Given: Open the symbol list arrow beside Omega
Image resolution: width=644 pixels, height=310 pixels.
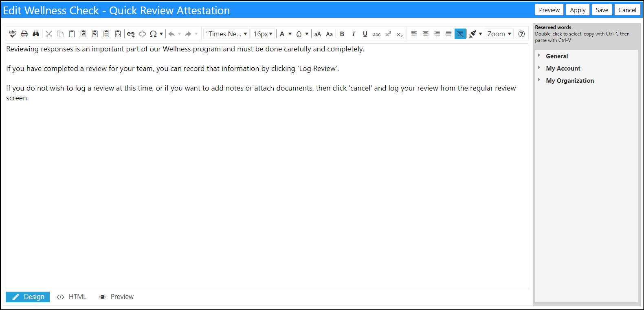Looking at the screenshot, I should click(x=161, y=34).
